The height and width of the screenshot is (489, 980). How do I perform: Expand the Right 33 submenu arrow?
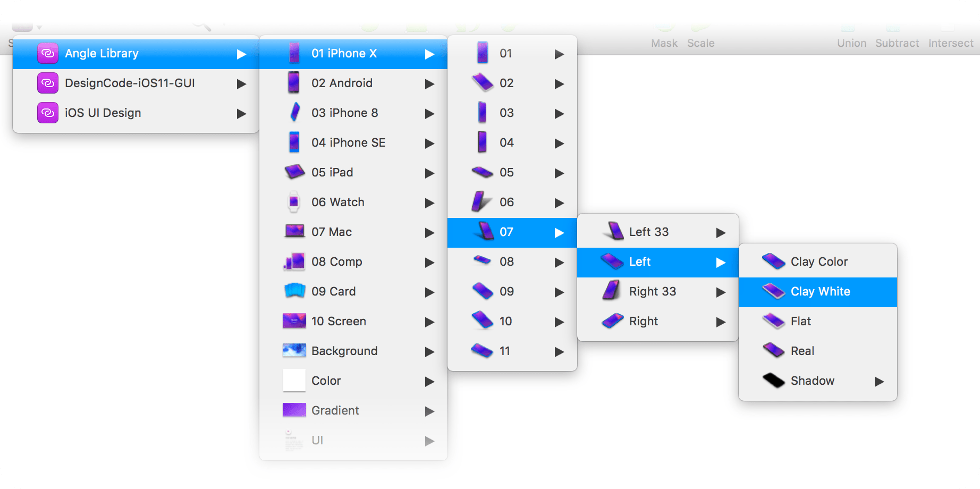click(721, 292)
